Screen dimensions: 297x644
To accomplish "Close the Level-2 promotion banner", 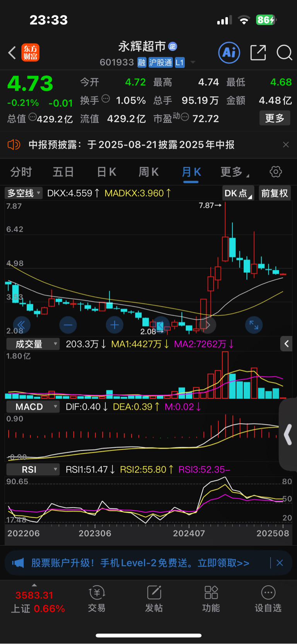I will pos(280,563).
